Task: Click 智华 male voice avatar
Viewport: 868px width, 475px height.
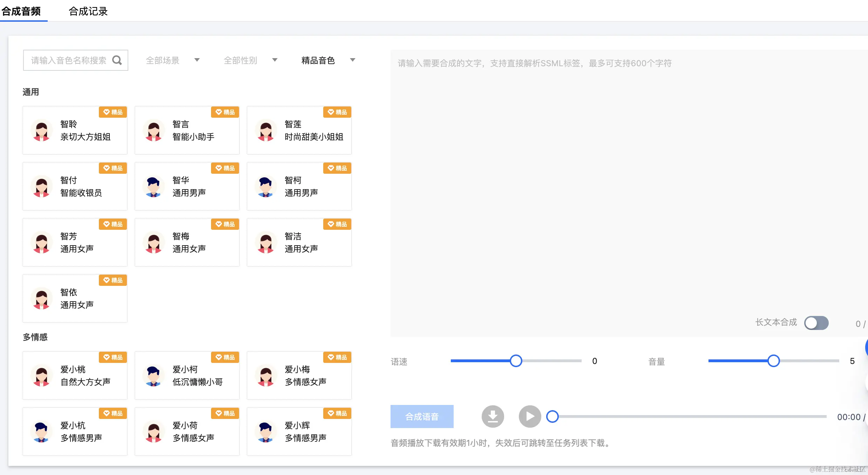Action: point(154,186)
